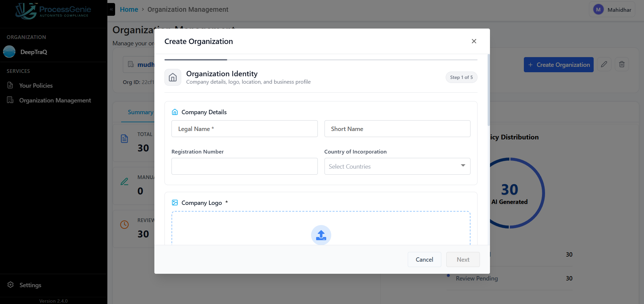Click the Version 2.4.0 label

[x=54, y=301]
